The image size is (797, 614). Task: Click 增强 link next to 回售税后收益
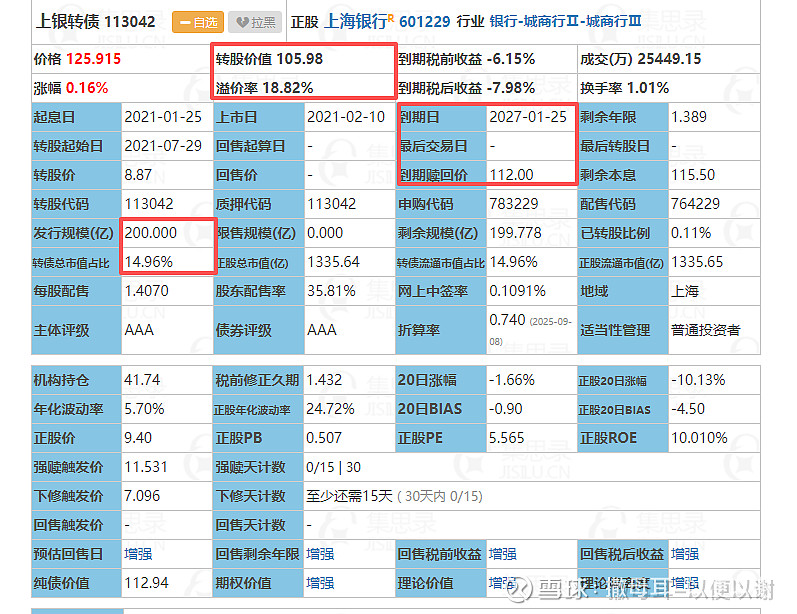point(685,554)
